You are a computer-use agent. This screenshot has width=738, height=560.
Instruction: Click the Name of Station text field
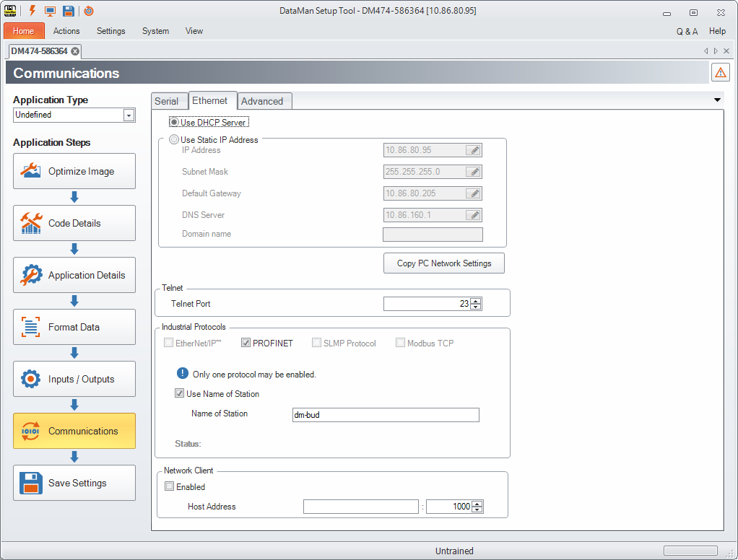click(x=385, y=415)
